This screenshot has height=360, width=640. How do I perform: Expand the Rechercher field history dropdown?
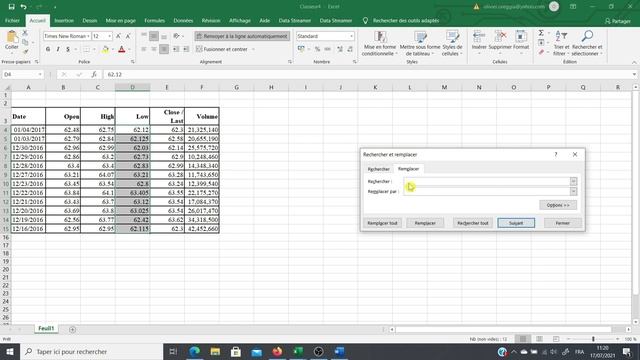pos(573,181)
